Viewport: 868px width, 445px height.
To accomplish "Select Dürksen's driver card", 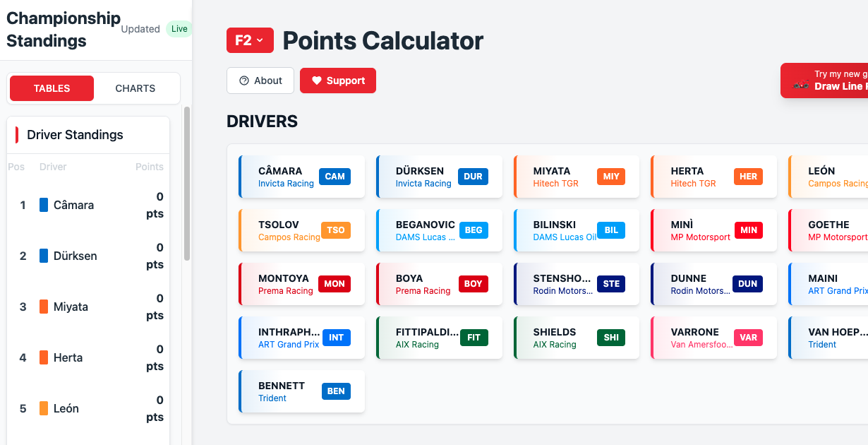I will point(439,177).
